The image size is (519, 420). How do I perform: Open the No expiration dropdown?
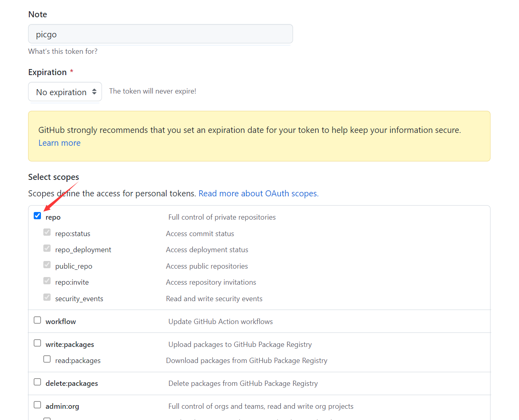click(x=65, y=92)
